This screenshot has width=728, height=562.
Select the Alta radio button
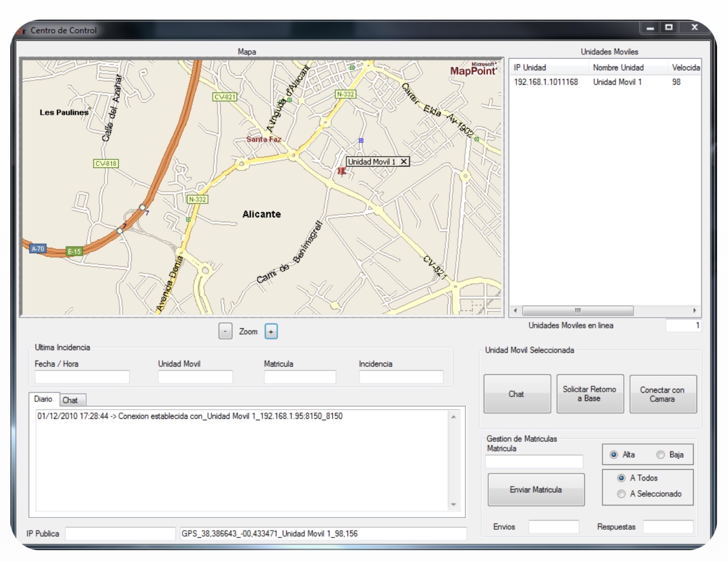tap(614, 455)
